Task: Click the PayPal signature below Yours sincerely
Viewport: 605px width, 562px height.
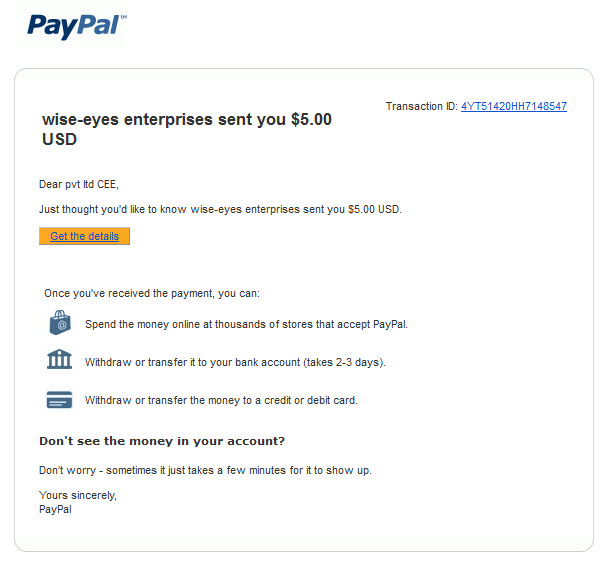Action: (55, 510)
